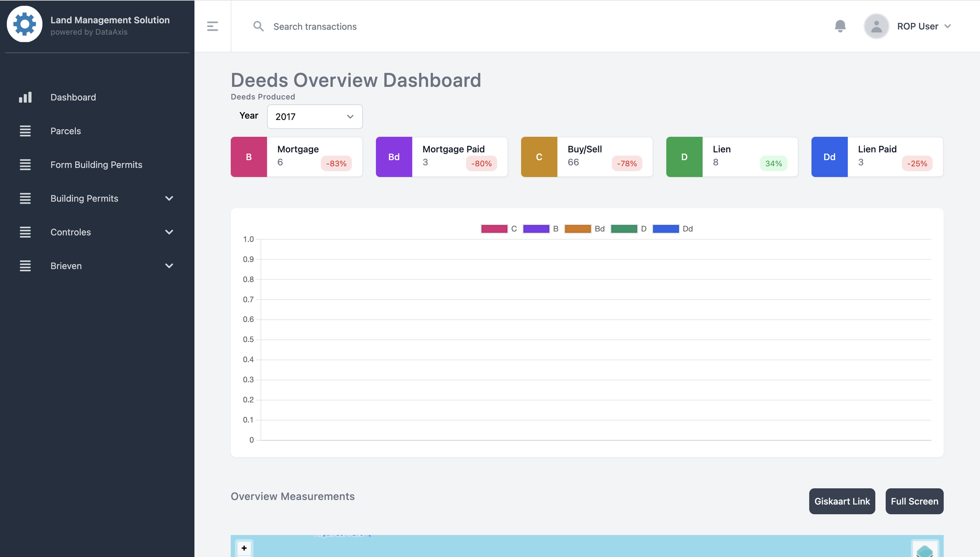
Task: Click the user avatar icon
Action: click(x=876, y=26)
